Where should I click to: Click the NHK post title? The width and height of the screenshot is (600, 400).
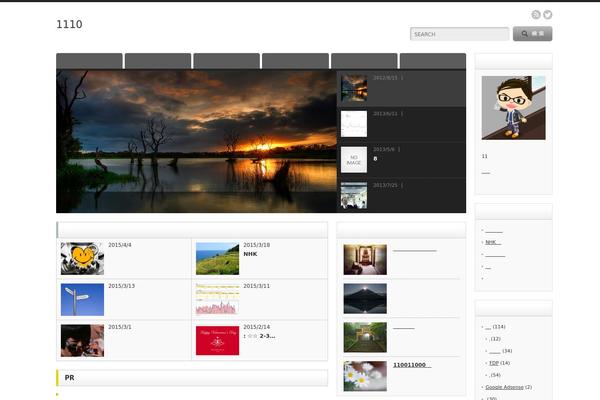click(x=250, y=254)
